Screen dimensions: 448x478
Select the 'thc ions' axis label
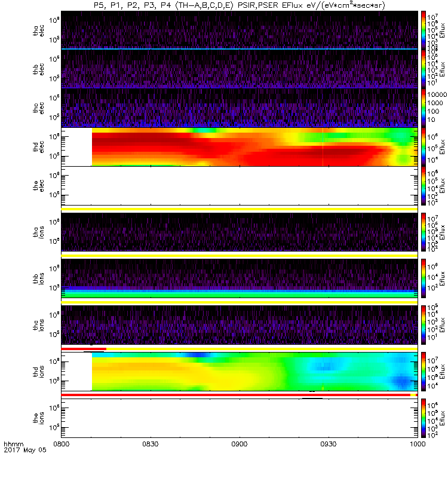(38, 325)
